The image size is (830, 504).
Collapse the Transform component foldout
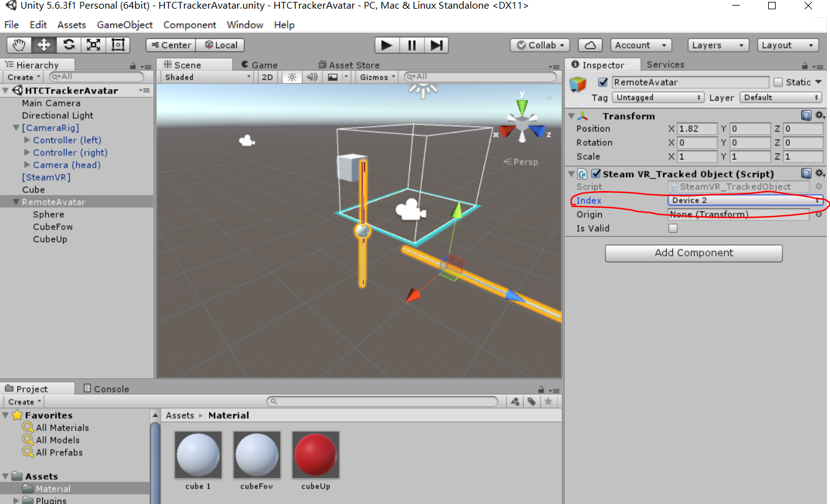(x=571, y=116)
